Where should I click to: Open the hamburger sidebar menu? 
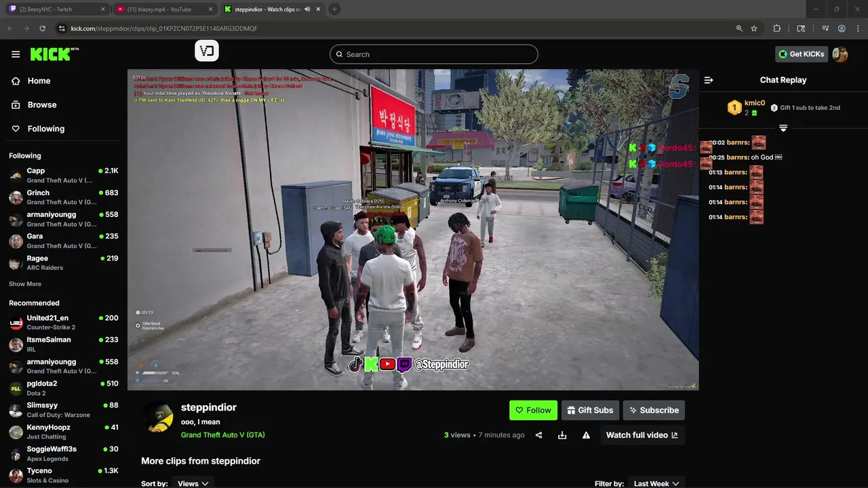pos(16,54)
